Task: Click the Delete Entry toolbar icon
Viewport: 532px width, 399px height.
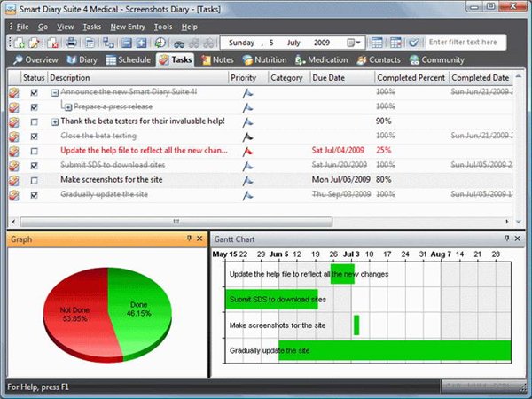Action: pyautogui.click(x=52, y=43)
